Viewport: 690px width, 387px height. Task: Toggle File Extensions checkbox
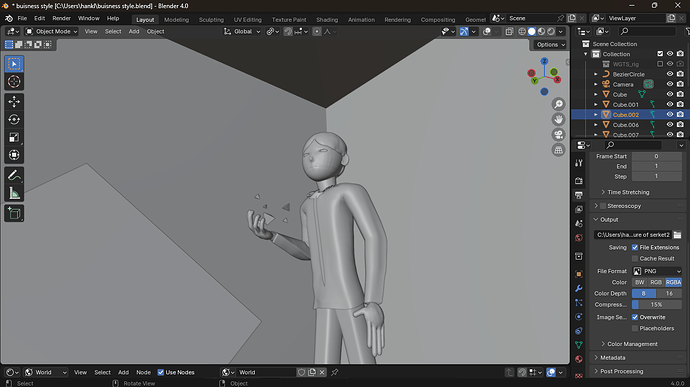pyautogui.click(x=635, y=247)
